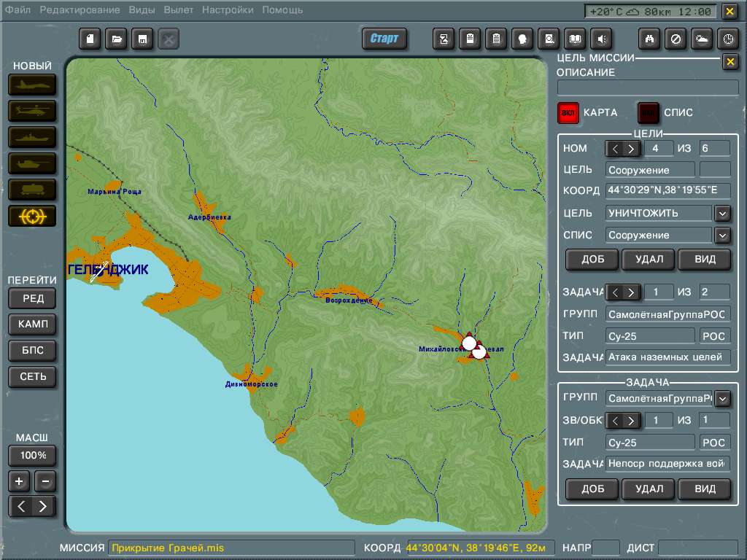Click the binoculars toolbar icon
The width and height of the screenshot is (747, 560).
point(649,39)
